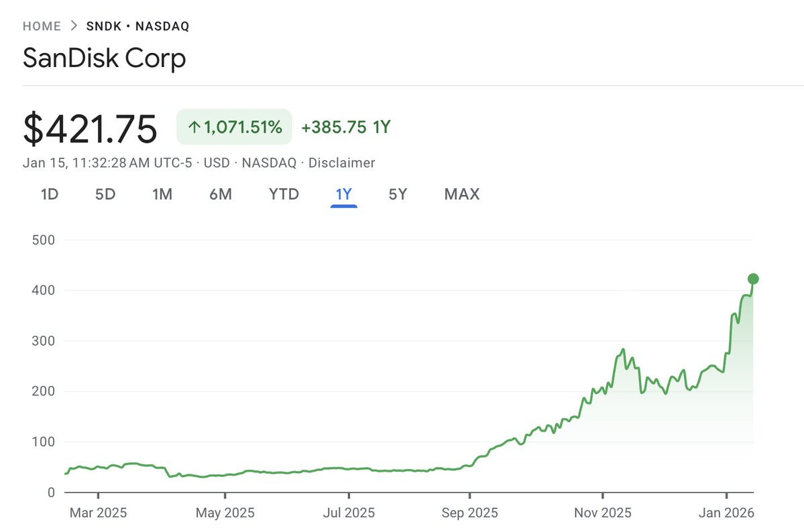Select the 1D time range tab
Image resolution: width=804 pixels, height=532 pixels.
point(50,194)
